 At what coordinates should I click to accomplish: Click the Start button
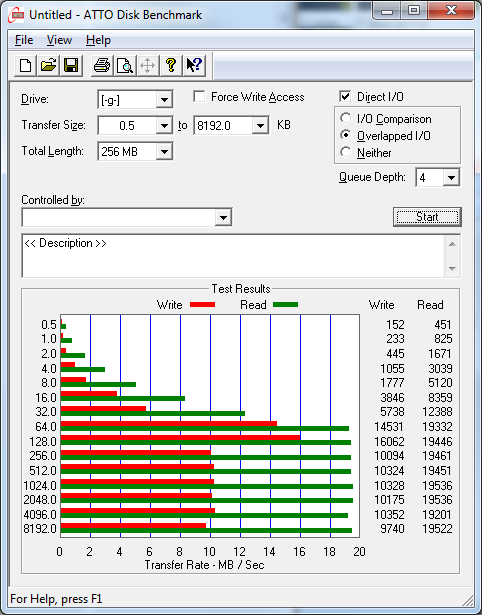(x=427, y=217)
